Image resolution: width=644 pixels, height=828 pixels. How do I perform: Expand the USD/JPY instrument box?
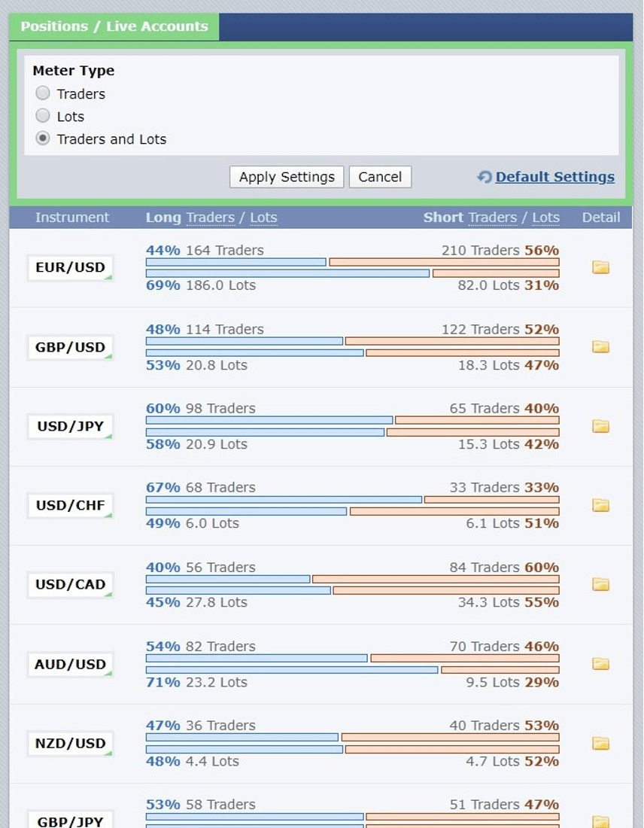pos(70,427)
